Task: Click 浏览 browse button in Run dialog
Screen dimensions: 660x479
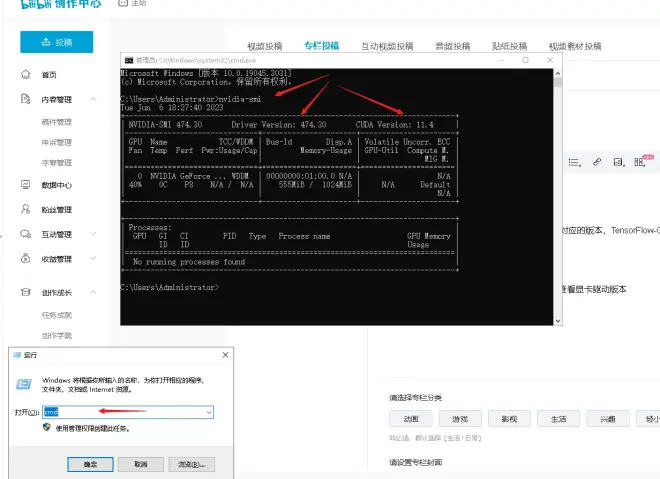Action: click(192, 464)
